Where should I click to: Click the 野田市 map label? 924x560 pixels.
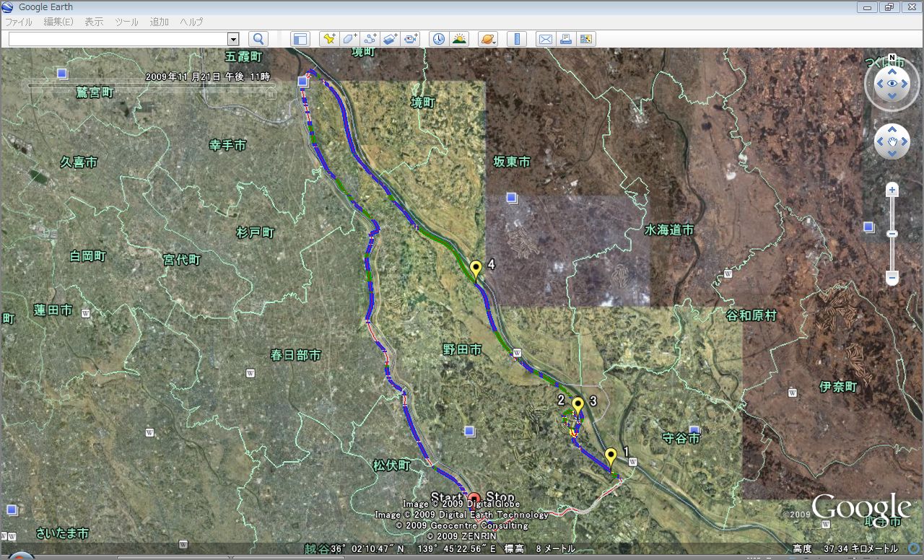click(x=462, y=349)
